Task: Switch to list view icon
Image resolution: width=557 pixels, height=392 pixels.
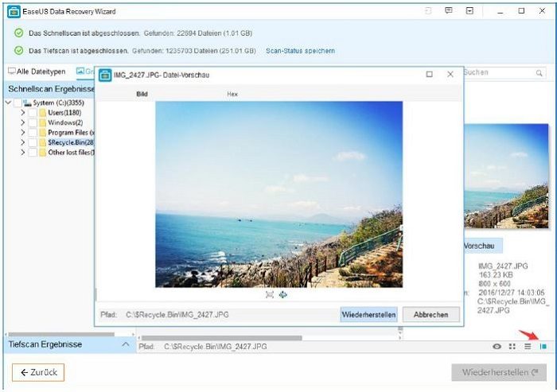Action: coord(527,347)
